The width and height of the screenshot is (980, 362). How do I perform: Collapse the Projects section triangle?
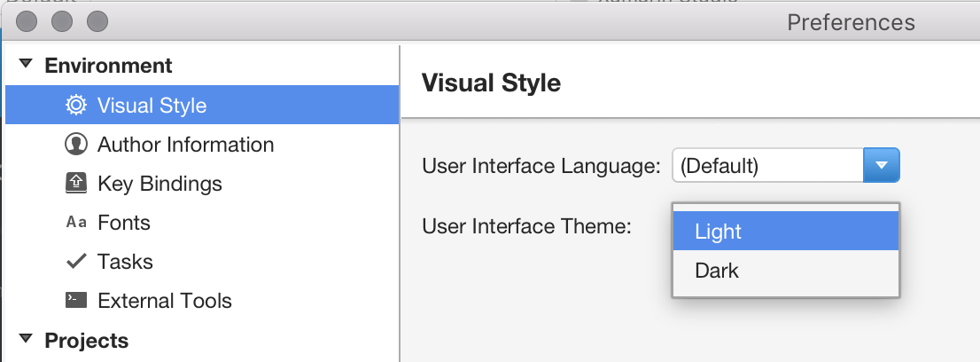(26, 340)
